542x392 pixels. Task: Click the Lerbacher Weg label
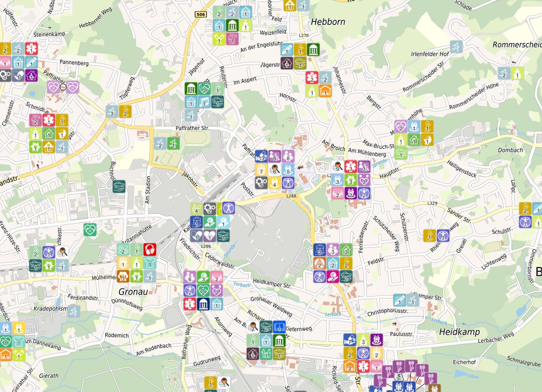(x=496, y=337)
